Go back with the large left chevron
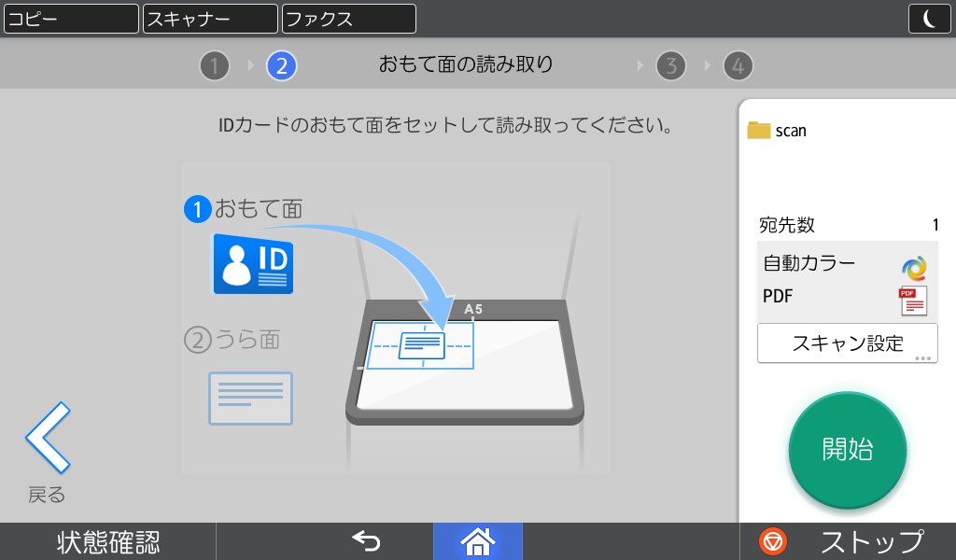 click(x=48, y=438)
